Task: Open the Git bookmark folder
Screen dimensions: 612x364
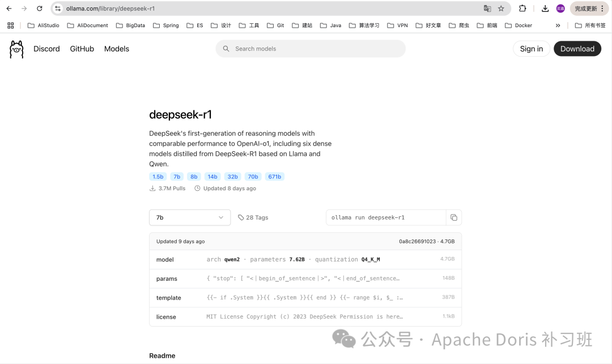Action: click(275, 25)
